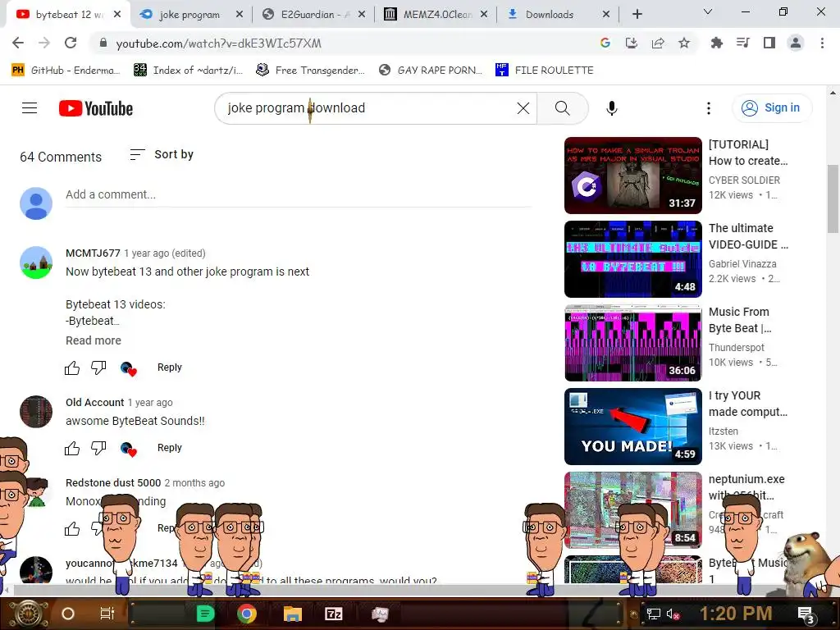Viewport: 840px width, 630px height.
Task: Toggle Chrome side panel
Action: click(x=769, y=43)
